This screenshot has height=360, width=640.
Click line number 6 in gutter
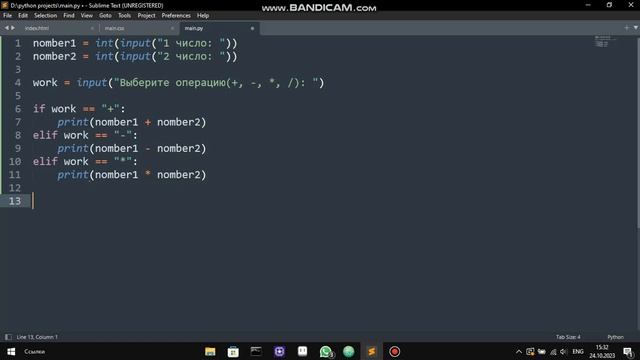pos(18,109)
